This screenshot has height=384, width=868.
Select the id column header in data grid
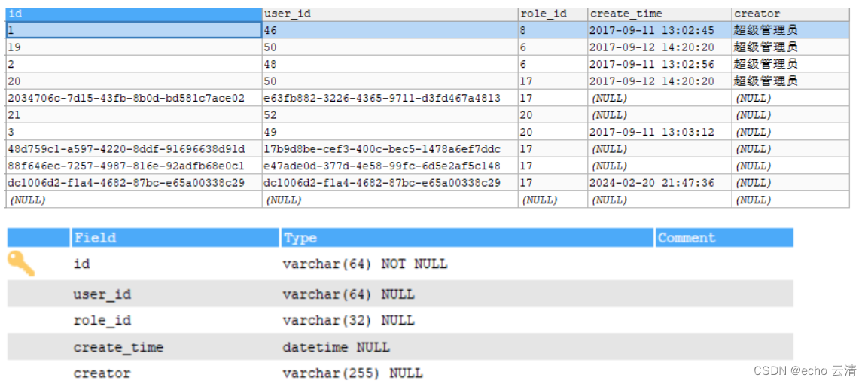coord(133,14)
